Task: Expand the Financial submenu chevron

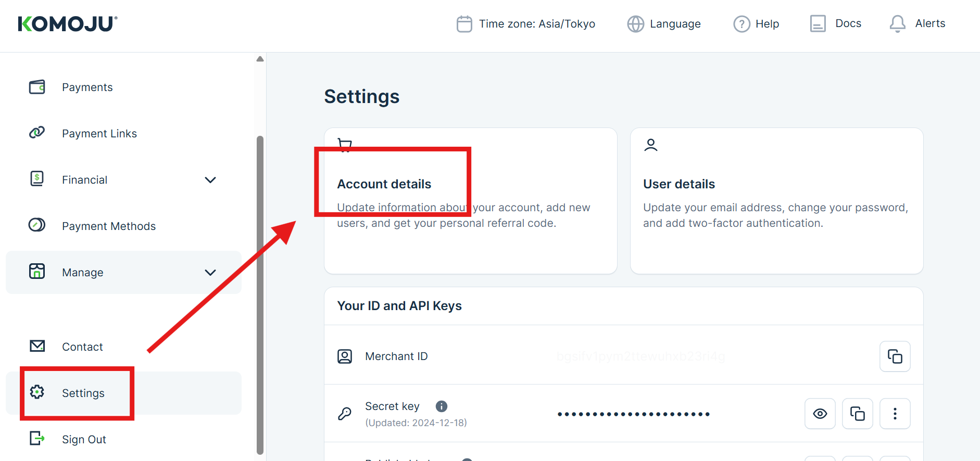Action: [x=210, y=180]
